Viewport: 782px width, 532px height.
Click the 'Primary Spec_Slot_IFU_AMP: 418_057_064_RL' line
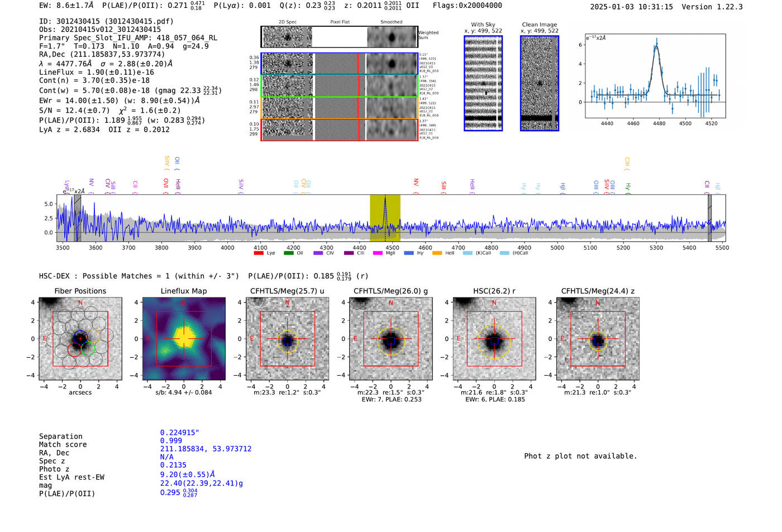pyautogui.click(x=128, y=38)
